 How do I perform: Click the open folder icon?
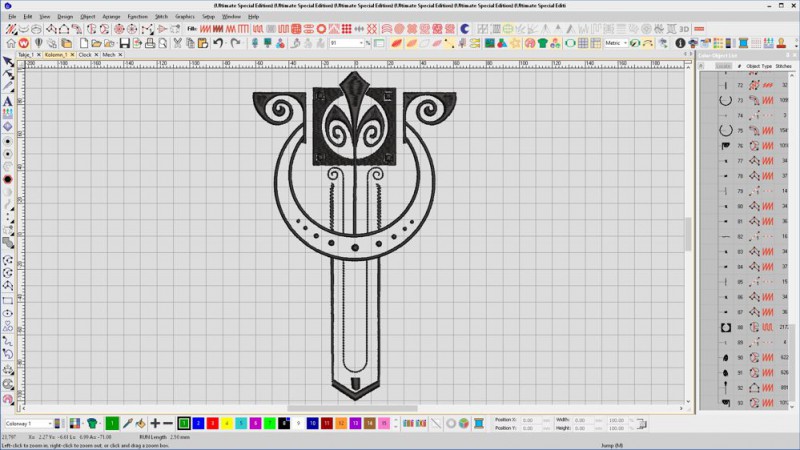click(96, 43)
